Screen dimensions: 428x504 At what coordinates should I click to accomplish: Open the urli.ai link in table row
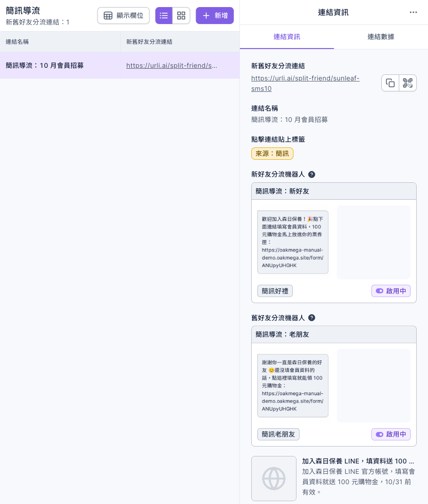click(172, 65)
